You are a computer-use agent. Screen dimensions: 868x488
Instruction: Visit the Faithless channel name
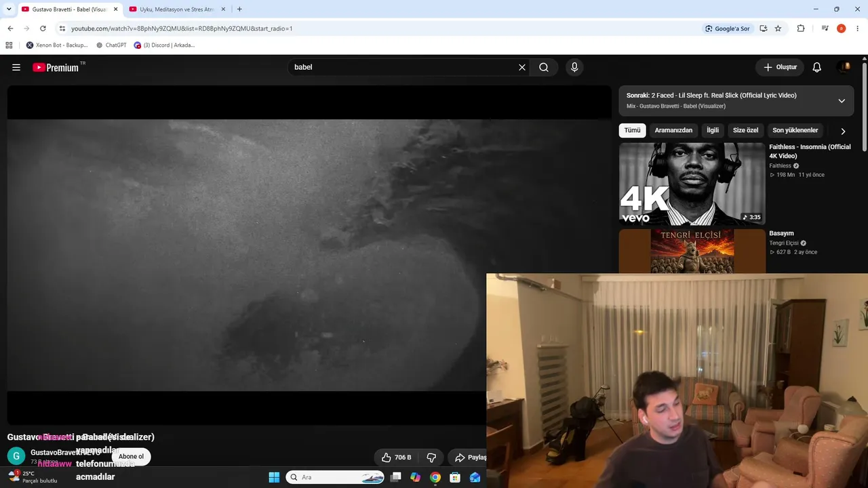[x=780, y=165]
